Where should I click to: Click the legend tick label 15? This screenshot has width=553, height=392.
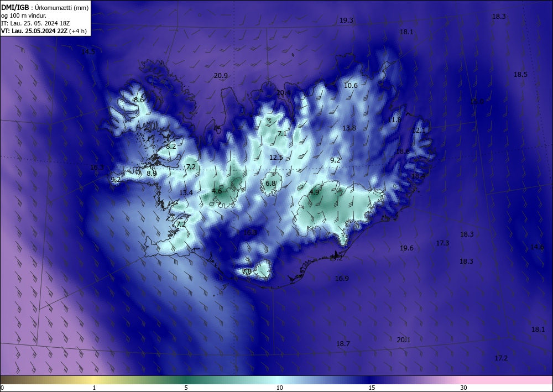pyautogui.click(x=372, y=388)
